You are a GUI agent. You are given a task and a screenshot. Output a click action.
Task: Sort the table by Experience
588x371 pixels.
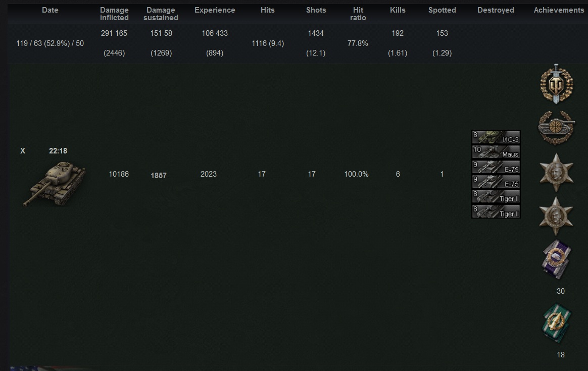(215, 10)
